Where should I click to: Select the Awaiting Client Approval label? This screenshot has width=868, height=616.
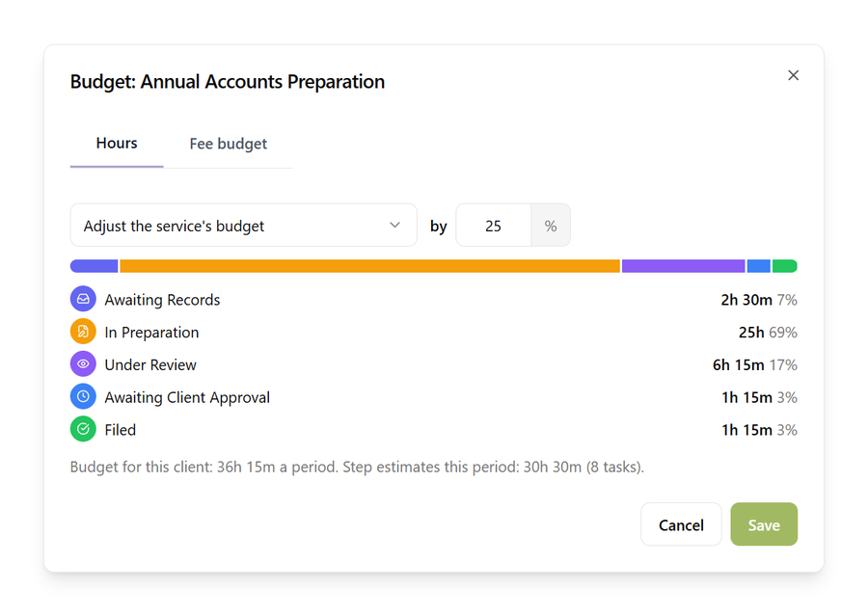pyautogui.click(x=187, y=398)
